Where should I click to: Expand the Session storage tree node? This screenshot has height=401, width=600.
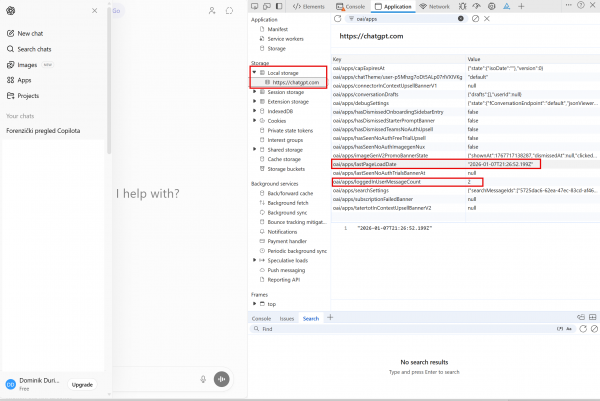pos(254,92)
